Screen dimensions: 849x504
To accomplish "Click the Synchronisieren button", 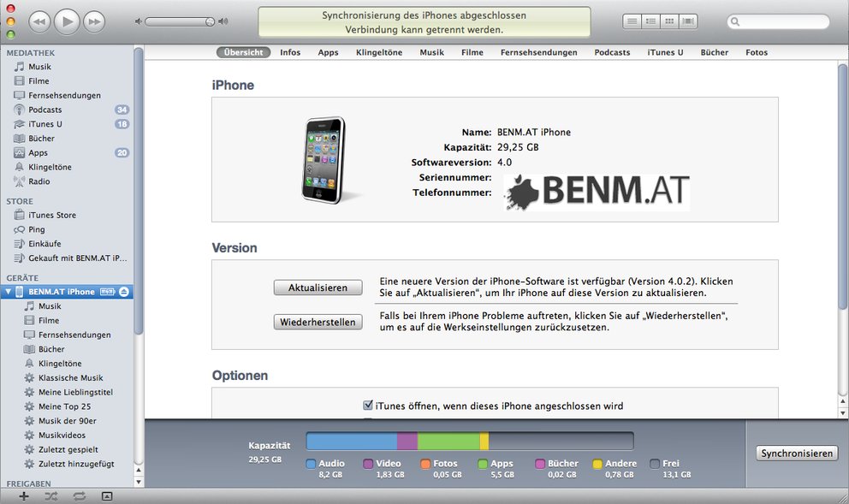I will 797,454.
